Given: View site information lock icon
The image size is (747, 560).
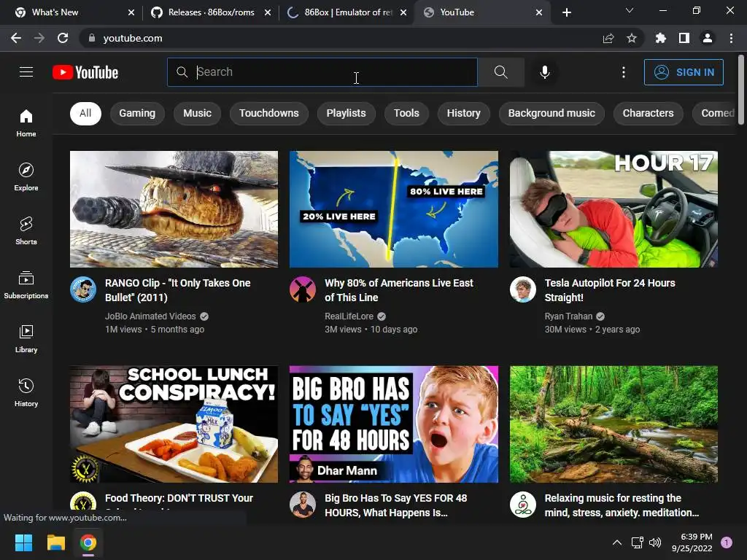Looking at the screenshot, I should [x=92, y=38].
